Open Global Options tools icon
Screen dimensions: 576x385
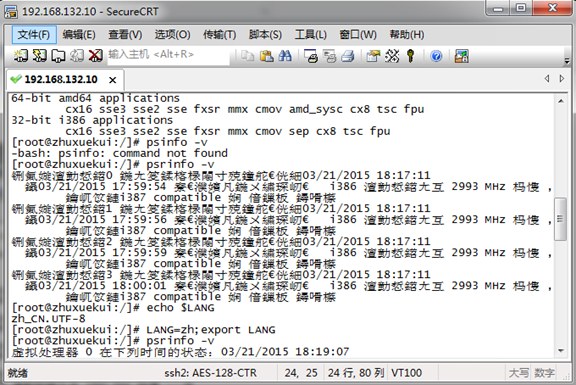click(392, 56)
